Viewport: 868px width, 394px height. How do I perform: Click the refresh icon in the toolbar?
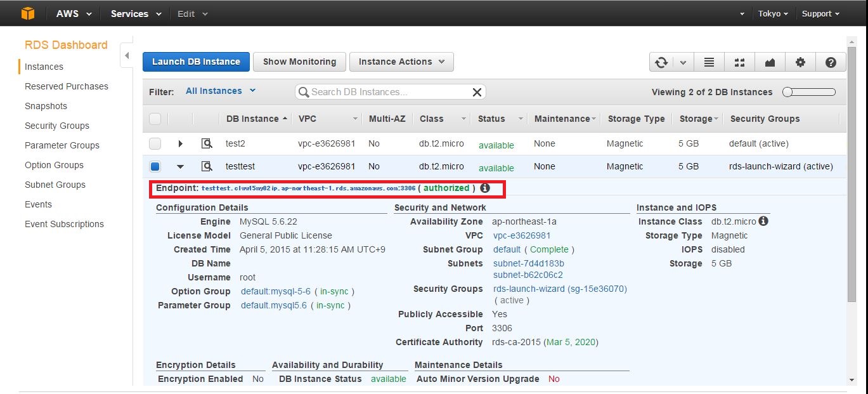[x=661, y=62]
